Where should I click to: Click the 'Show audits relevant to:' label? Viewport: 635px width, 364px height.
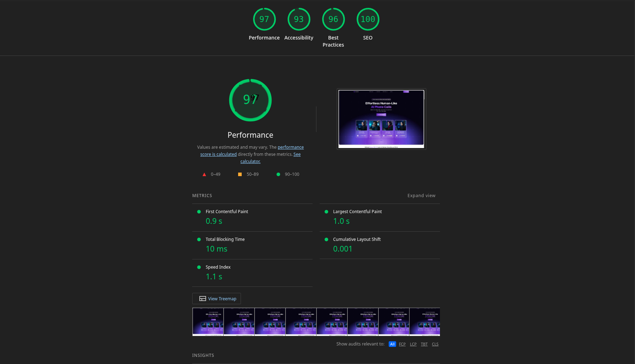tap(360, 344)
